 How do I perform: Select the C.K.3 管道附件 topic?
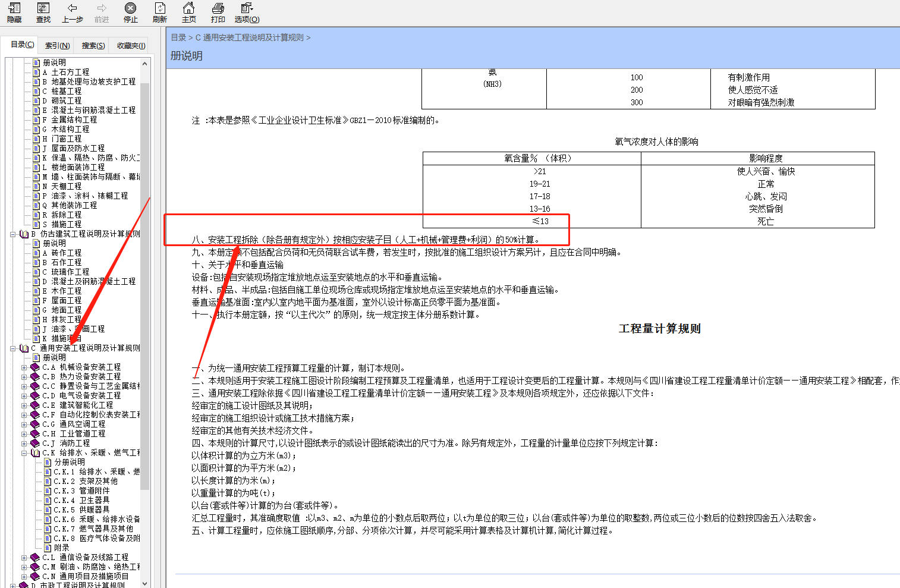click(x=81, y=490)
